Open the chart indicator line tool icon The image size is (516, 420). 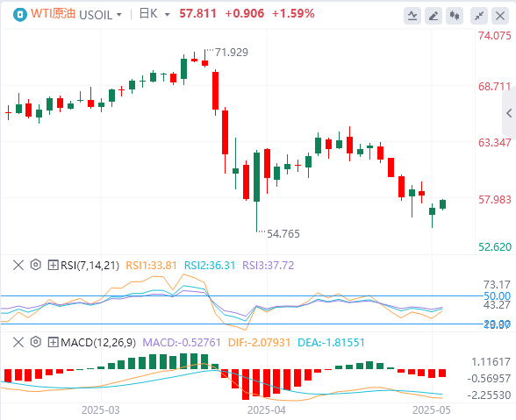412,16
